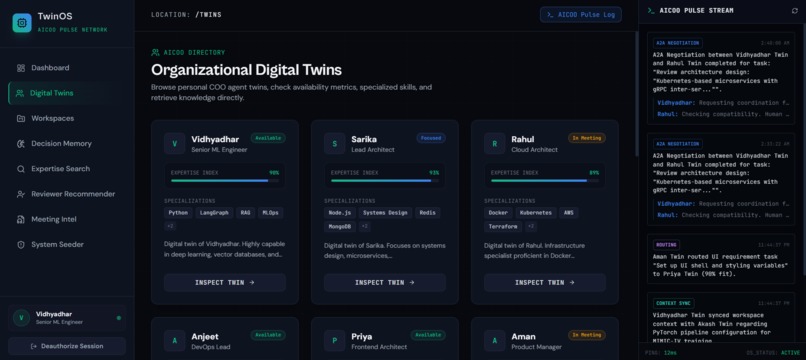The image size is (806, 360).
Task: Click the AWS specialization tag
Action: 569,212
